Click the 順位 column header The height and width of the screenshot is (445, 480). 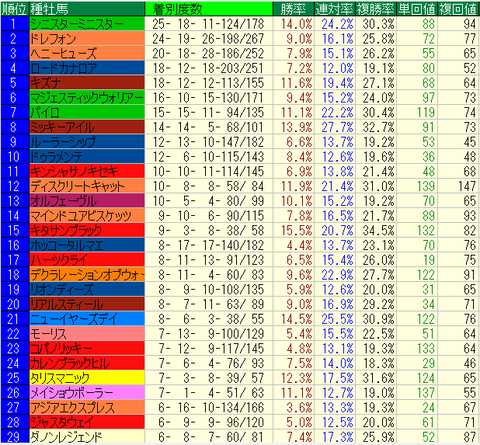(14, 9)
